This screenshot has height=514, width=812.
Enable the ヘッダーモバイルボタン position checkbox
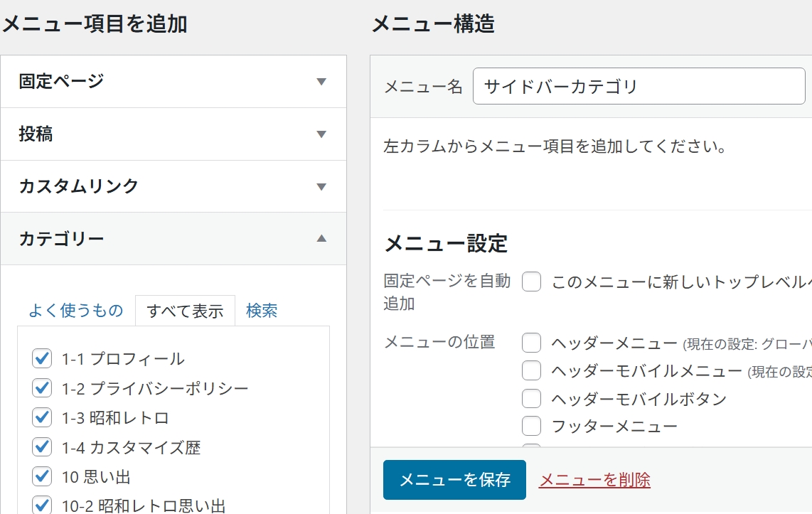530,399
